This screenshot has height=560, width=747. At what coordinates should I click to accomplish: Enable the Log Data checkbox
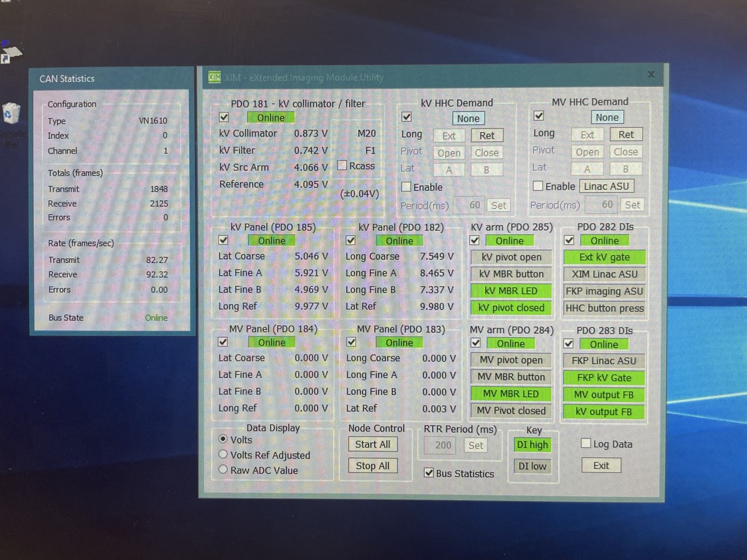coord(586,443)
